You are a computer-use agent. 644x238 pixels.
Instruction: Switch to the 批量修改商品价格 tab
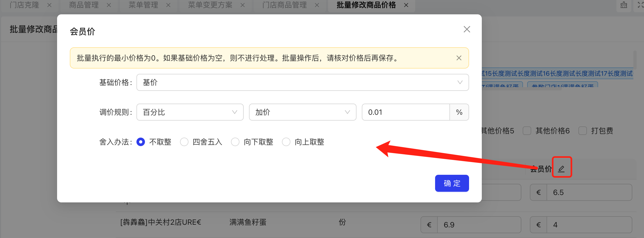[x=366, y=5]
